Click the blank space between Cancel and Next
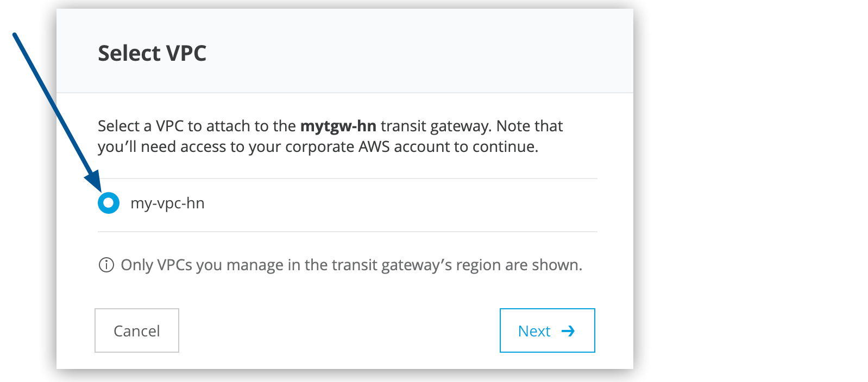Screen dimensions: 868x382 tap(337, 330)
